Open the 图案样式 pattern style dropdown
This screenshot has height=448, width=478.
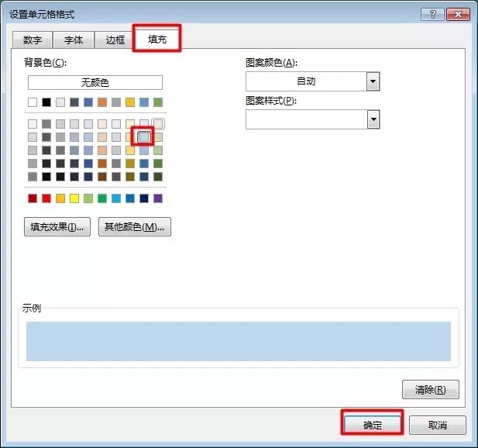pos(373,119)
